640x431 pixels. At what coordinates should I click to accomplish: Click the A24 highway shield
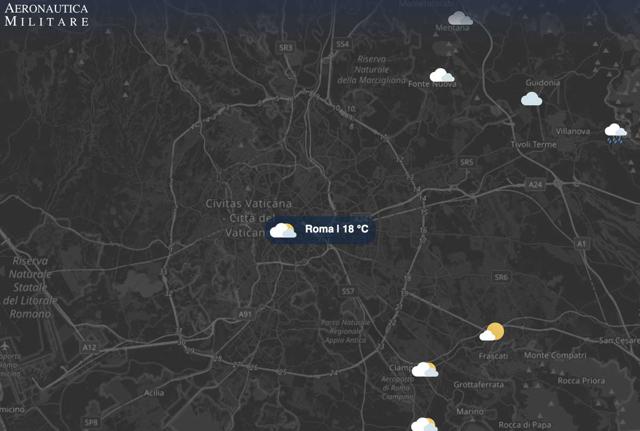tap(535, 184)
